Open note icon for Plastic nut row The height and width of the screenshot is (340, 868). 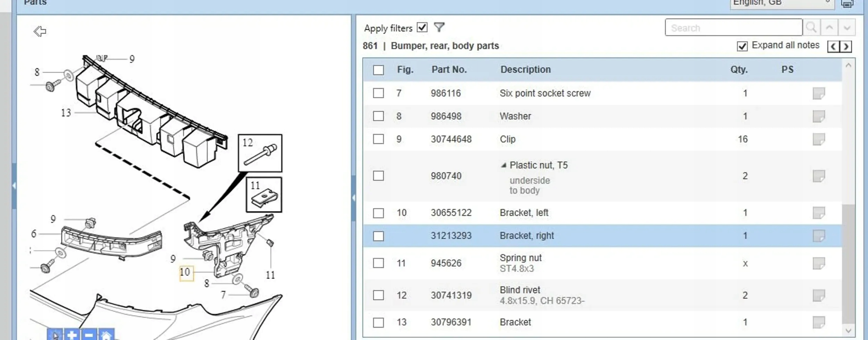coord(819,176)
